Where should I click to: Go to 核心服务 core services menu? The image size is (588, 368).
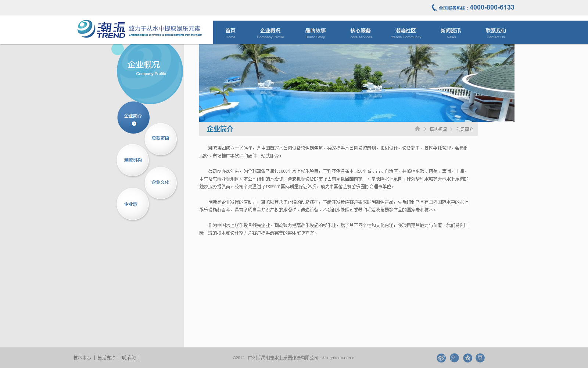pos(361,33)
